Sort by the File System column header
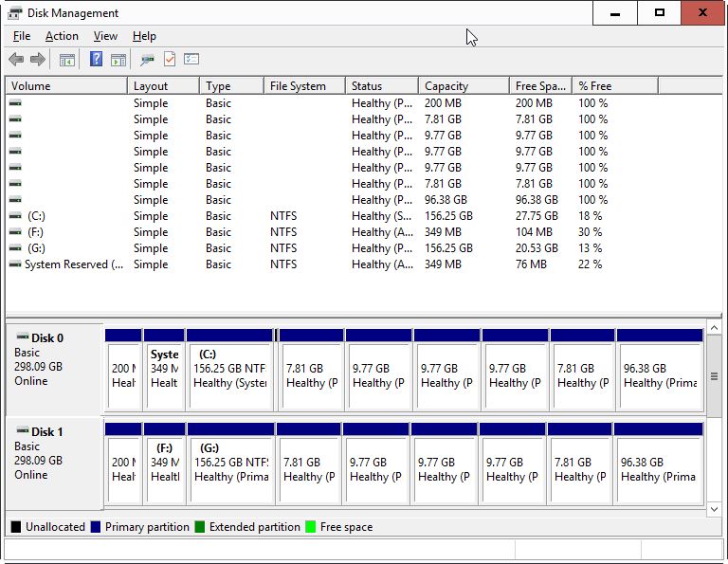 tap(304, 86)
